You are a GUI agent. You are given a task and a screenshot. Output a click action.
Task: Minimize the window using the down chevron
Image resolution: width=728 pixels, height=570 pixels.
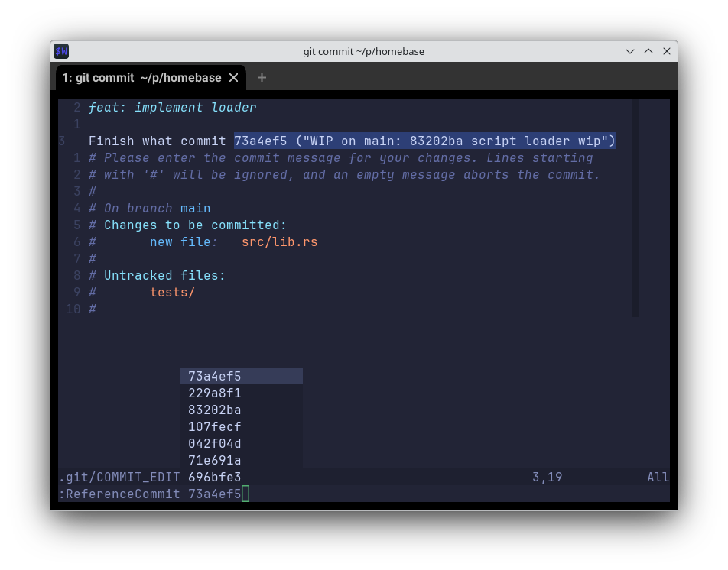[x=630, y=51]
